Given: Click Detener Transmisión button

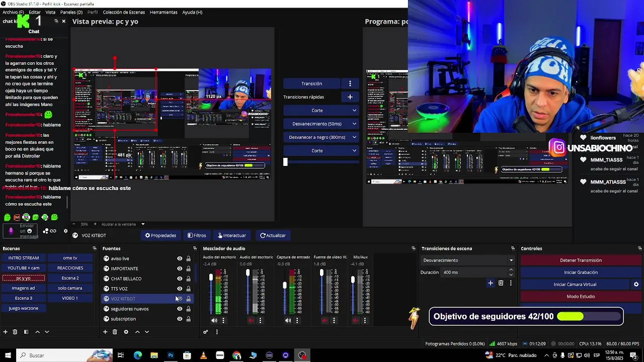Looking at the screenshot, I should coord(581,260).
